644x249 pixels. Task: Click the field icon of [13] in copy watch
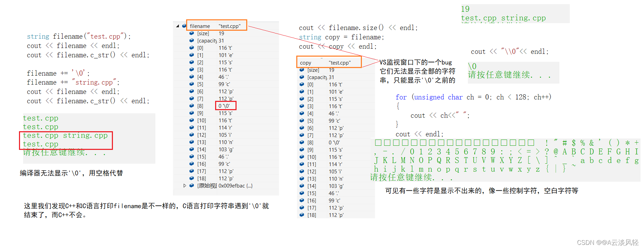coord(302,179)
